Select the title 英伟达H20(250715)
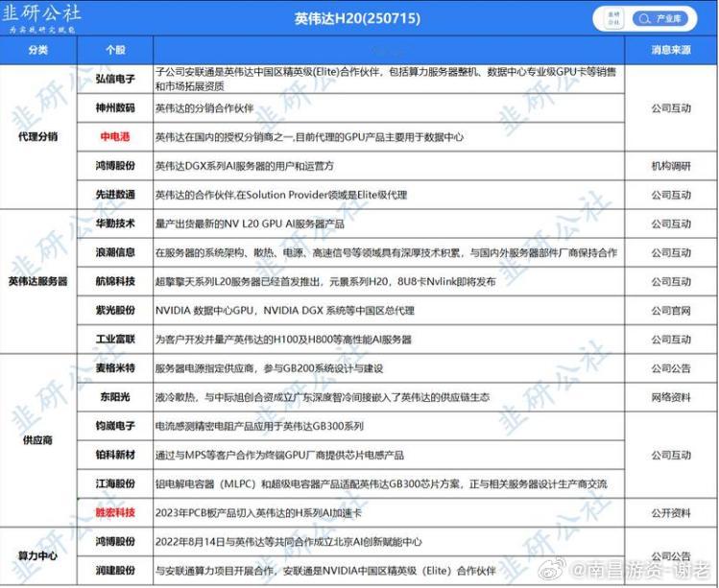Screen dimensions: 719x588 pos(357,18)
